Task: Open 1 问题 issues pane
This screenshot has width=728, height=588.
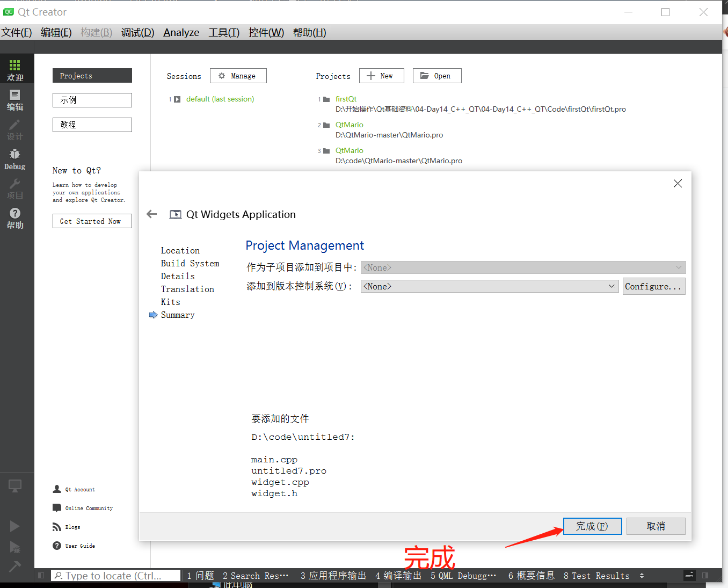Action: point(200,576)
